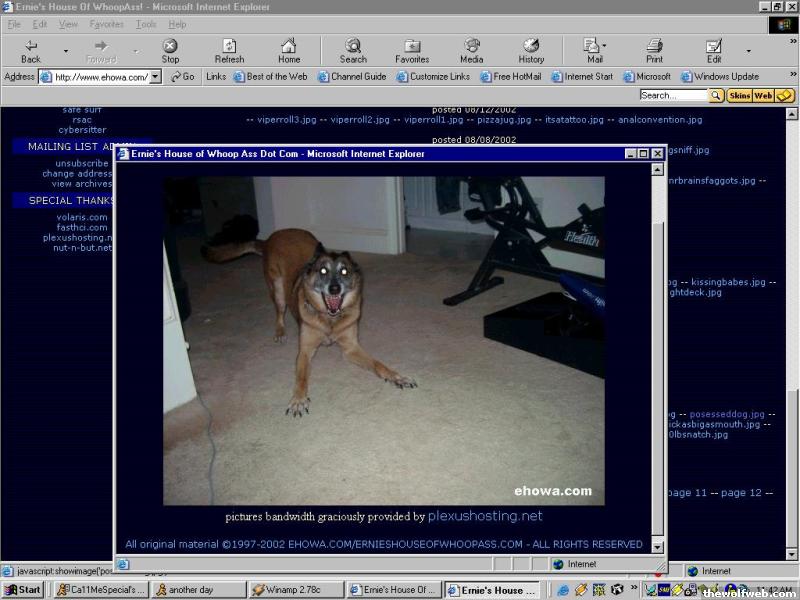Screen dimensions: 800x600
Task: Click in the toolbar Search text field
Action: click(x=673, y=96)
